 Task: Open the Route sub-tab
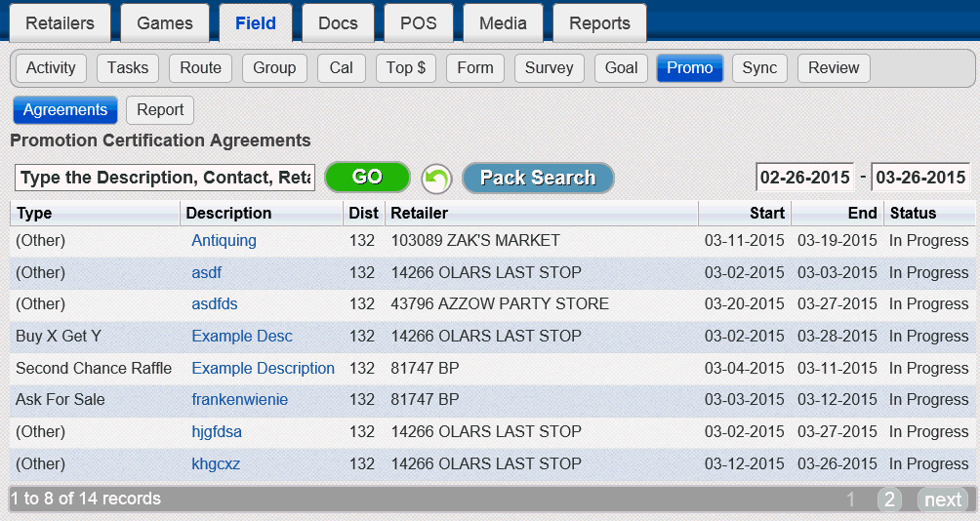(x=201, y=68)
